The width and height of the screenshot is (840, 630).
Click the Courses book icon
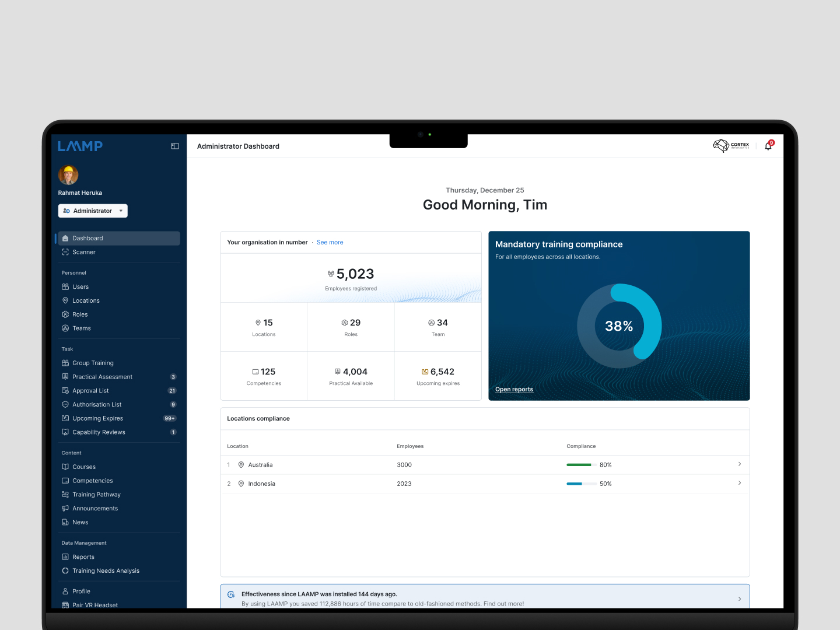tap(65, 467)
